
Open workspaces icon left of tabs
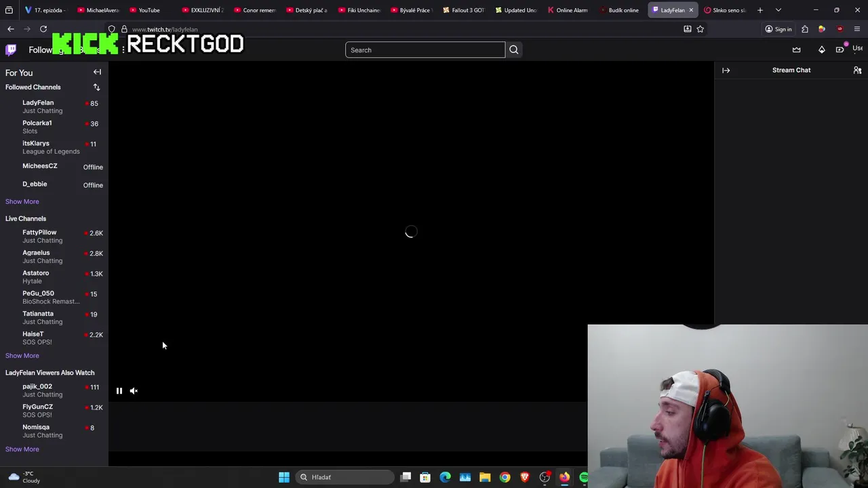9,10
